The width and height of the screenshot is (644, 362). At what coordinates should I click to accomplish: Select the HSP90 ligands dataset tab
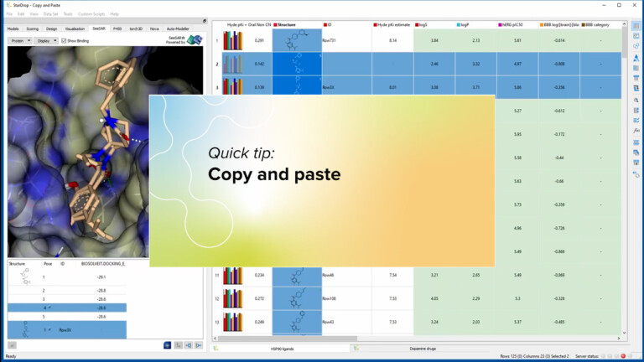281,348
